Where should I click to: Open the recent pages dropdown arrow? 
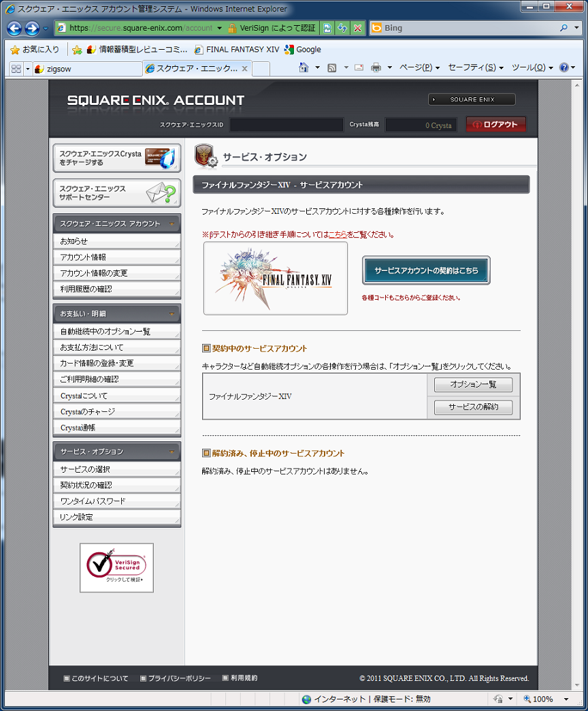coord(46,29)
